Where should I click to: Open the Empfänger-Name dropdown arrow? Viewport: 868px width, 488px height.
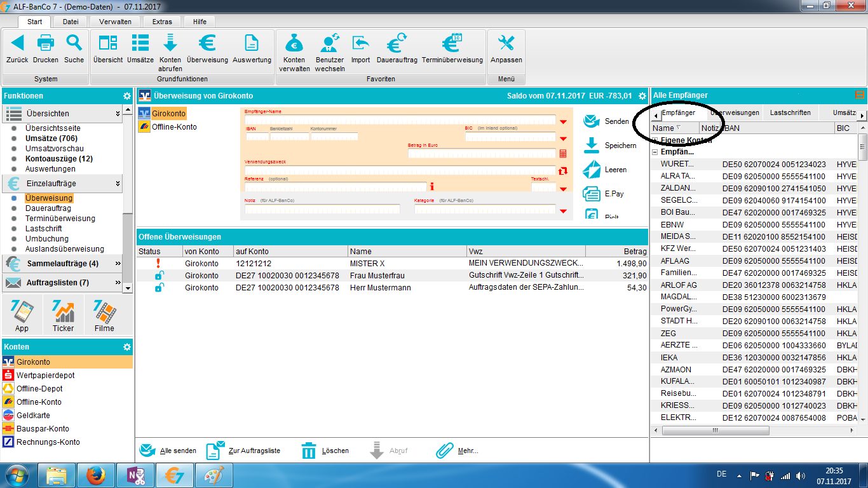pyautogui.click(x=563, y=121)
